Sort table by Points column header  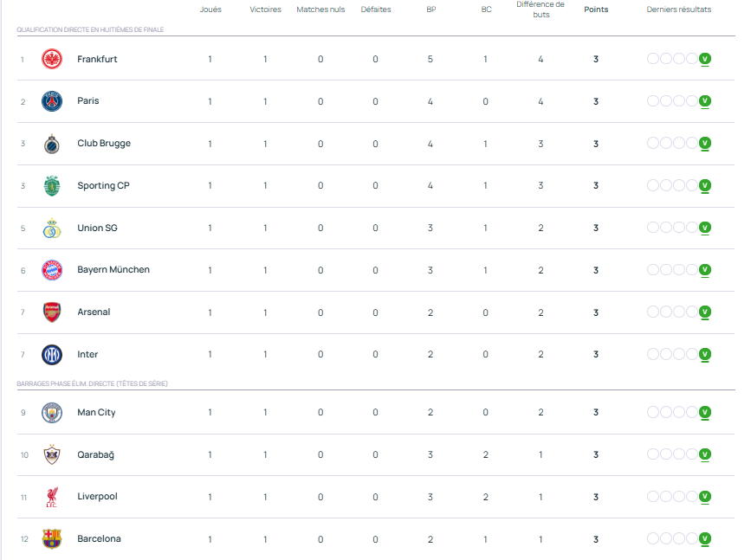click(x=596, y=10)
